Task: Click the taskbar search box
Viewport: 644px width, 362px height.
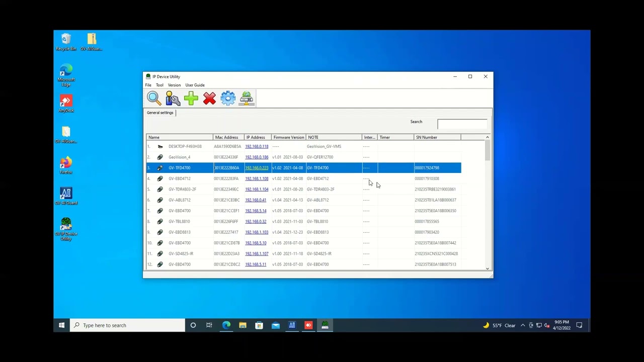Action: pos(128,325)
